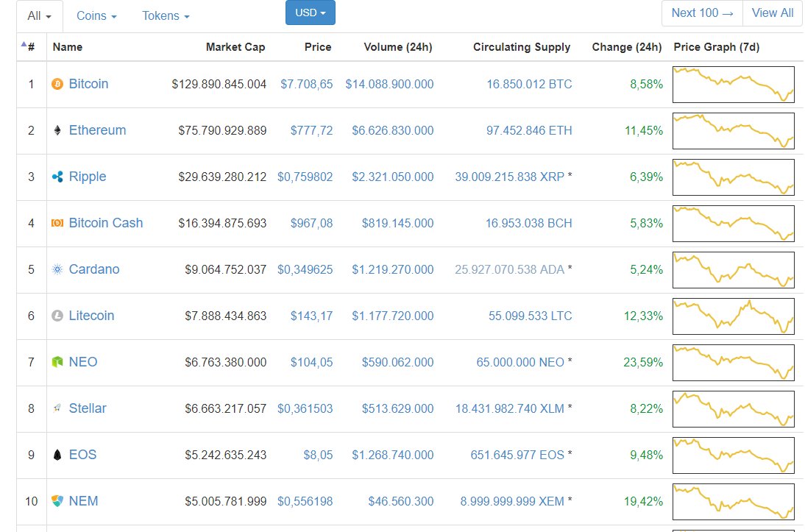The height and width of the screenshot is (532, 805).
Task: Click the Stellar rocket logo icon
Action: tap(57, 408)
